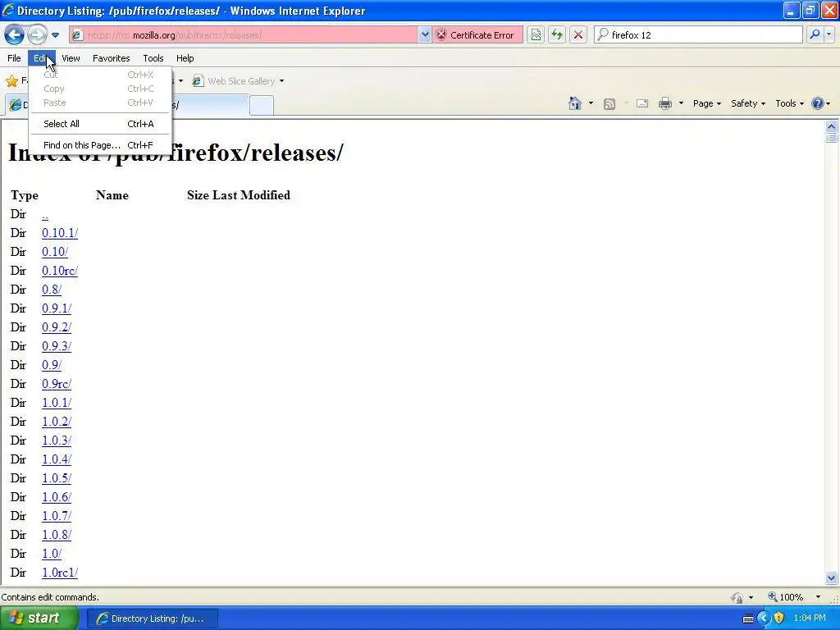This screenshot has width=840, height=630.
Task: Expand the Home button dropdown arrow
Action: [x=591, y=103]
